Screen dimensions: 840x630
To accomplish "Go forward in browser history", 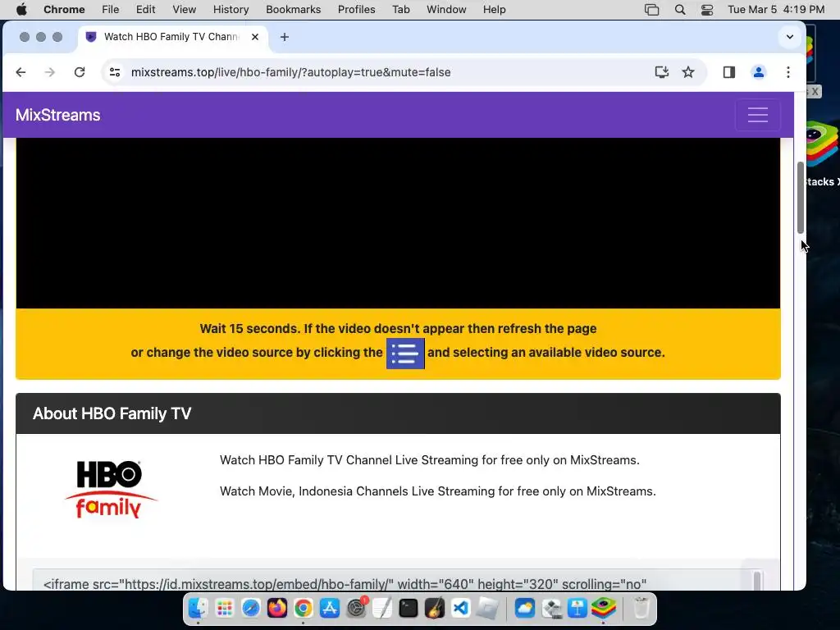I will 50,72.
